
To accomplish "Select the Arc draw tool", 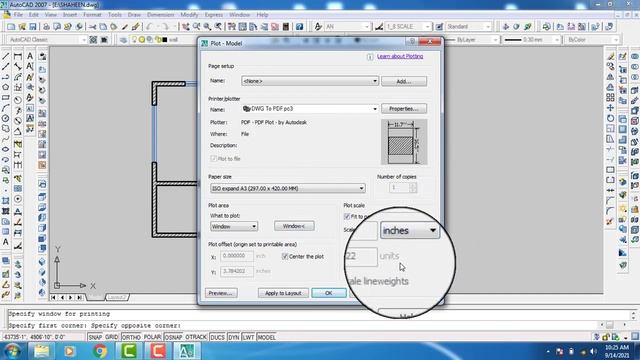I will click(x=6, y=108).
